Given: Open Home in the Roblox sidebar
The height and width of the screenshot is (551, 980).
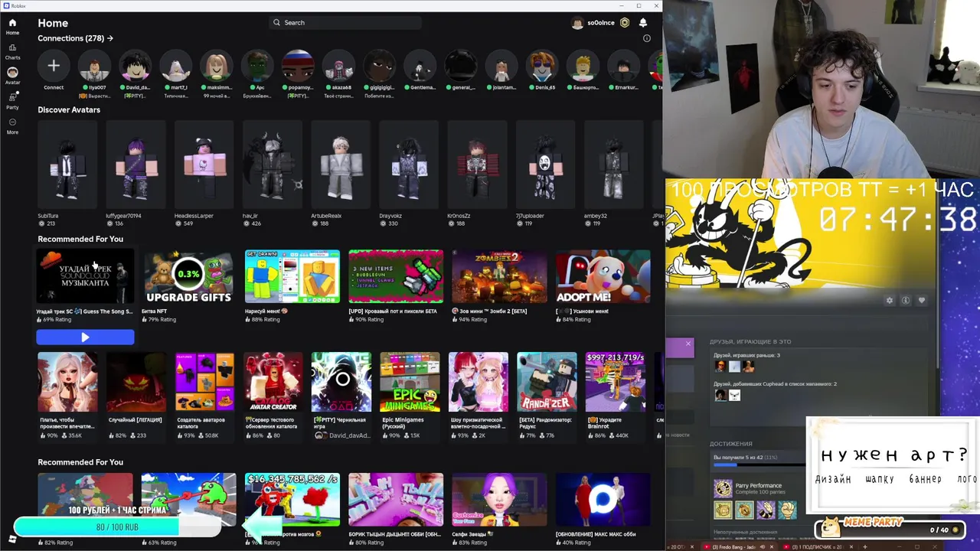Looking at the screenshot, I should pyautogui.click(x=12, y=26).
